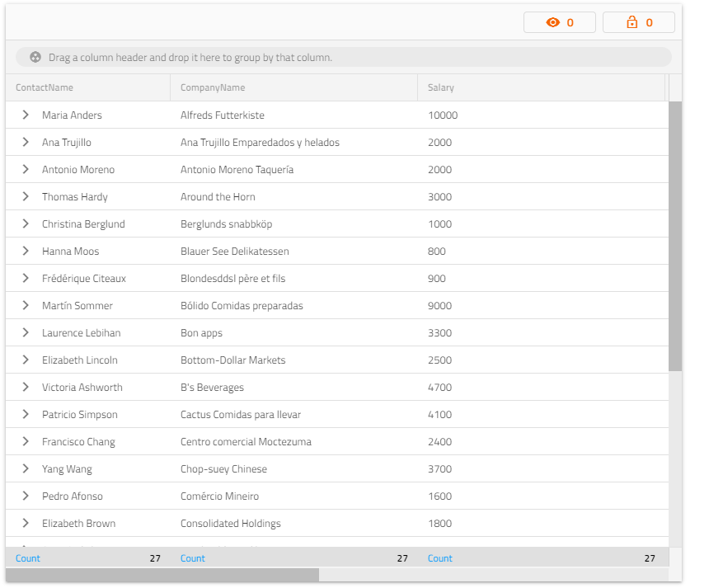
Task: Click the group-by globe icon
Action: coord(34,57)
